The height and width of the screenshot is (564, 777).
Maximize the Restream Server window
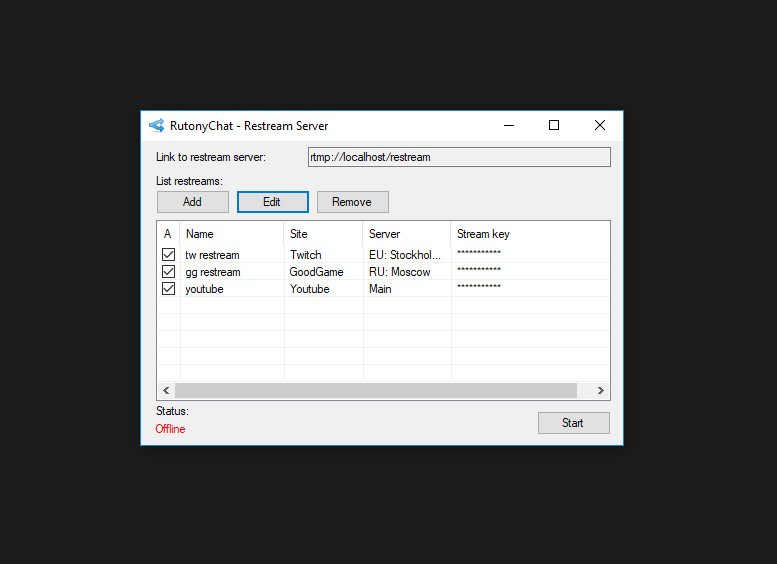(x=554, y=126)
